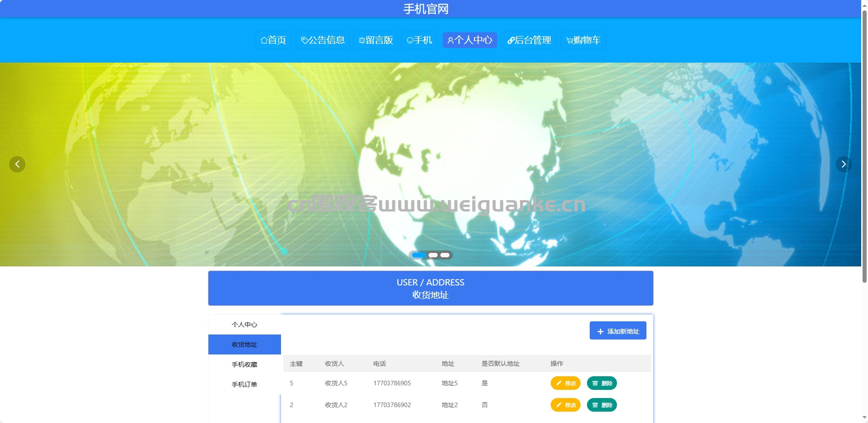868x423 pixels.
Task: Open 手机订单 sidebar tab
Action: [x=245, y=384]
